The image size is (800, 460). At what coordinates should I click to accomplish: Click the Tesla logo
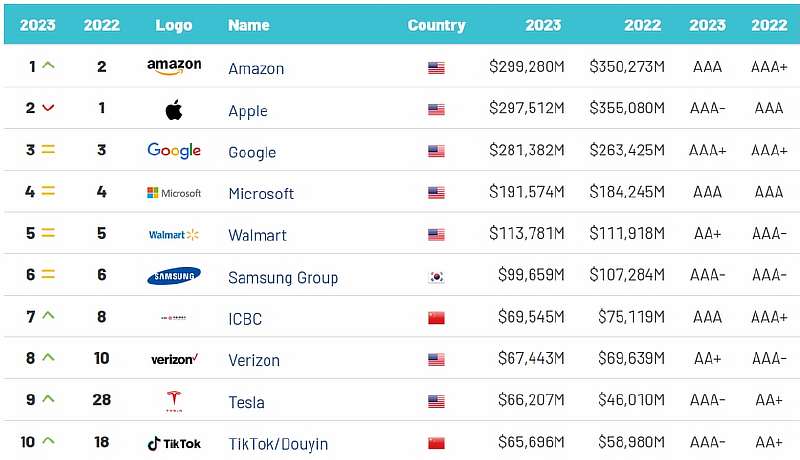pyautogui.click(x=174, y=401)
